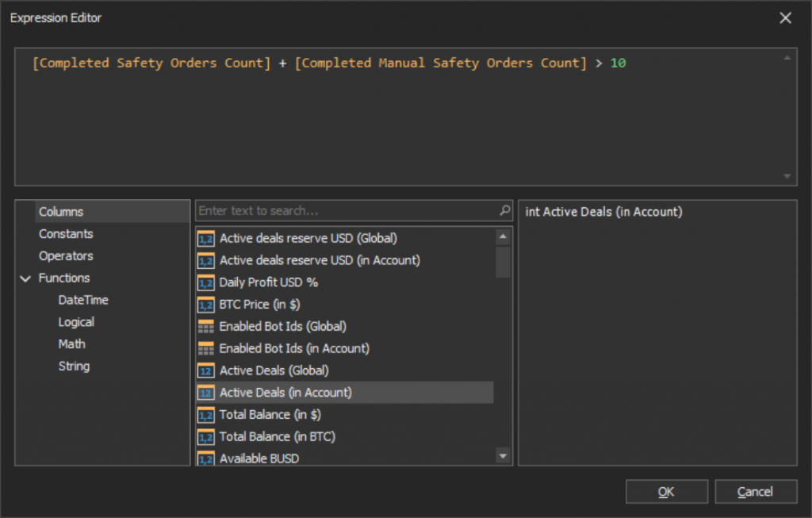
Task: Select the Functions category
Action: coord(64,278)
